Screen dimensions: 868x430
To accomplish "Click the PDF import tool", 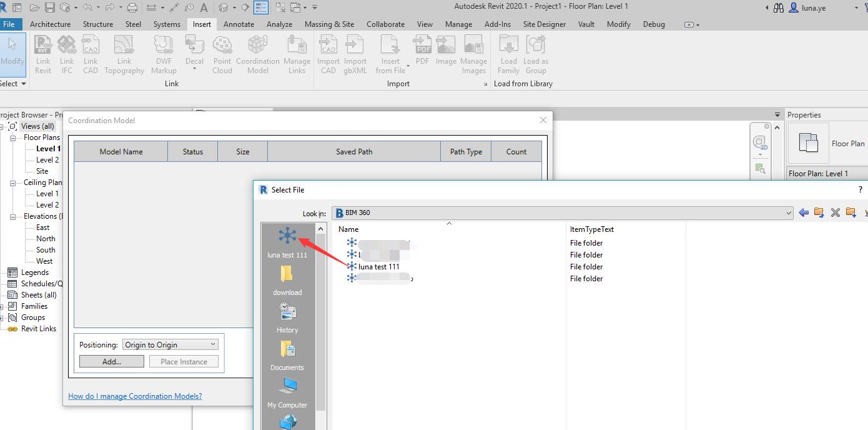I will pos(423,50).
